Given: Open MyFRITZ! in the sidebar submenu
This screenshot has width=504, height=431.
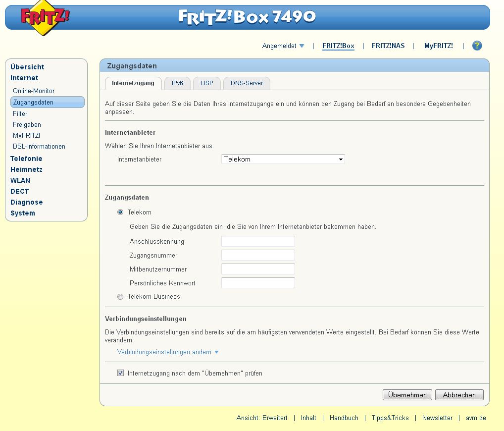Looking at the screenshot, I should [26, 135].
